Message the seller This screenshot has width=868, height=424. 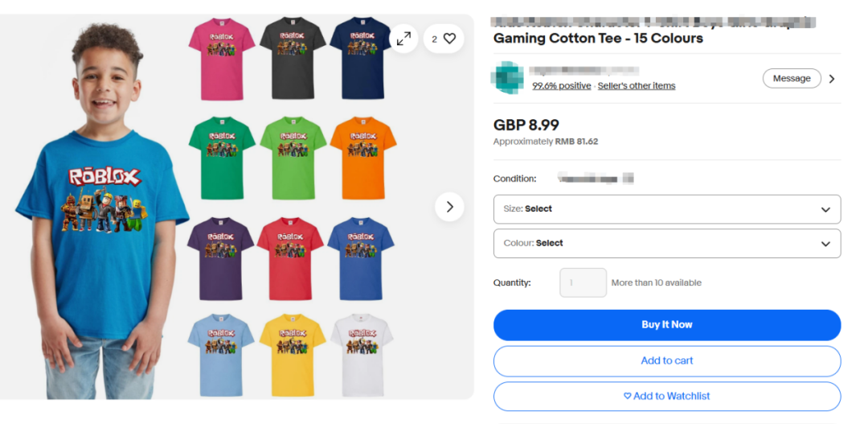click(792, 79)
